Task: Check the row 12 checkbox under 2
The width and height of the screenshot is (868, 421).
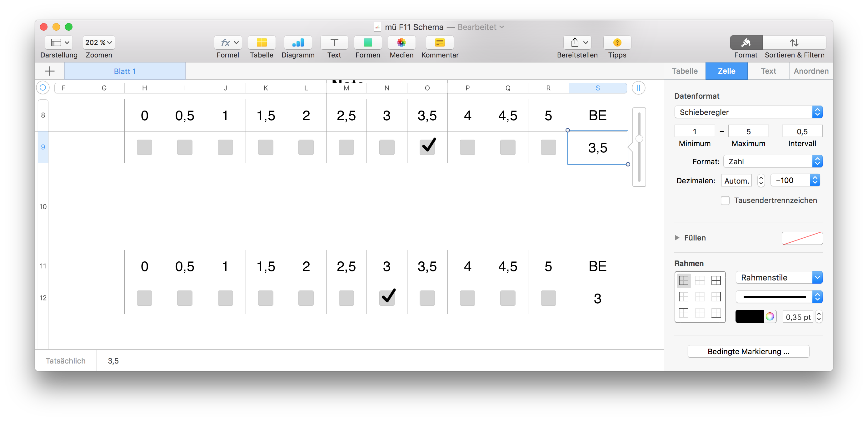Action: coord(306,298)
